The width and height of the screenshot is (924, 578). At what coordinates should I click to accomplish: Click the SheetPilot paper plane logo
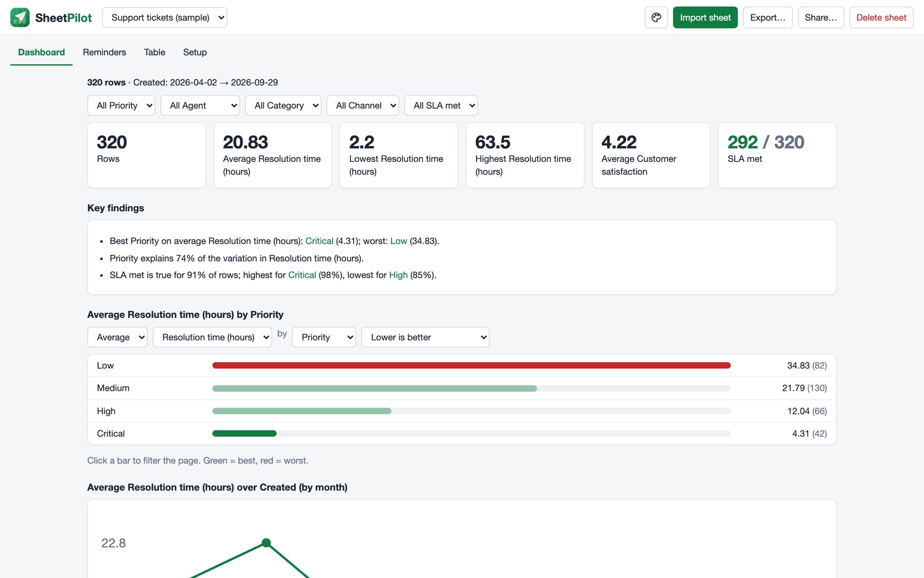coord(20,17)
